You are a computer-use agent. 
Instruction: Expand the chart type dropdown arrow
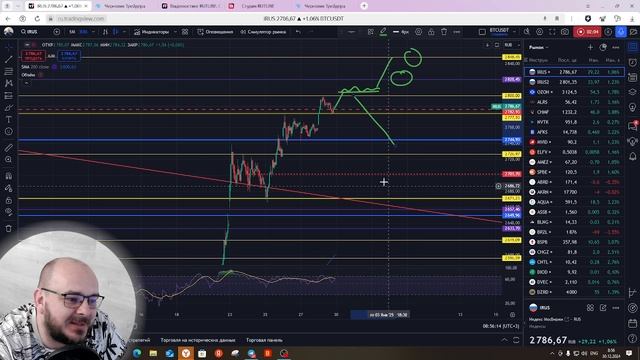(x=125, y=32)
